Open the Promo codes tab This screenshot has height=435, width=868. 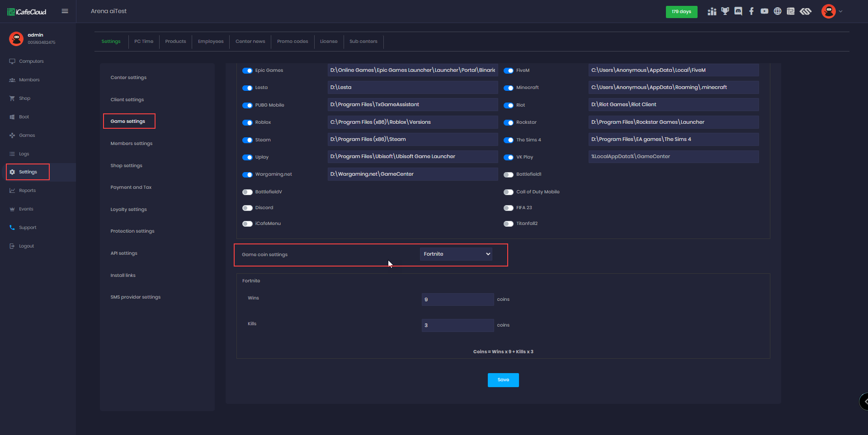(x=292, y=42)
